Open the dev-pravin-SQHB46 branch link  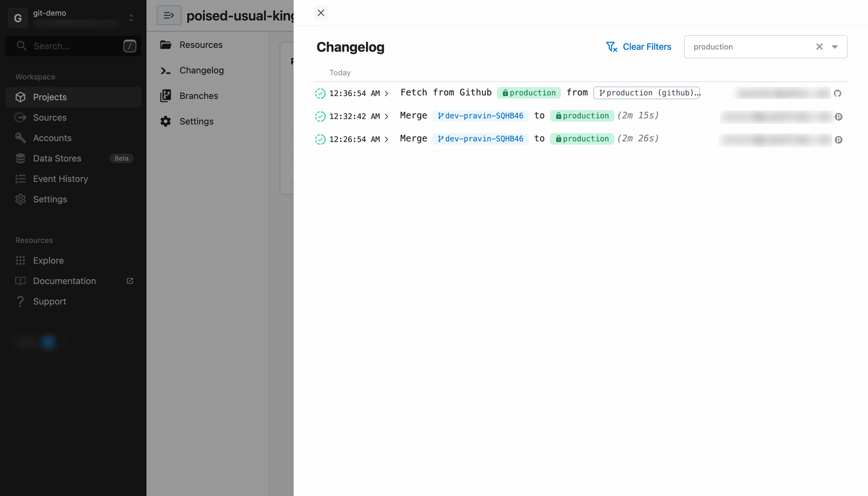tap(481, 116)
